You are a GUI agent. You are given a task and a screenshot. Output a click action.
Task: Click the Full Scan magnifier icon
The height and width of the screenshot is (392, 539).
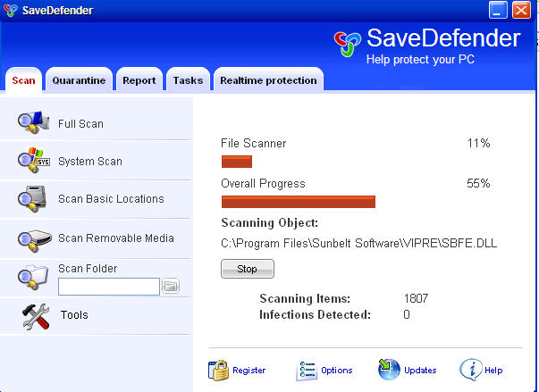pyautogui.click(x=33, y=121)
